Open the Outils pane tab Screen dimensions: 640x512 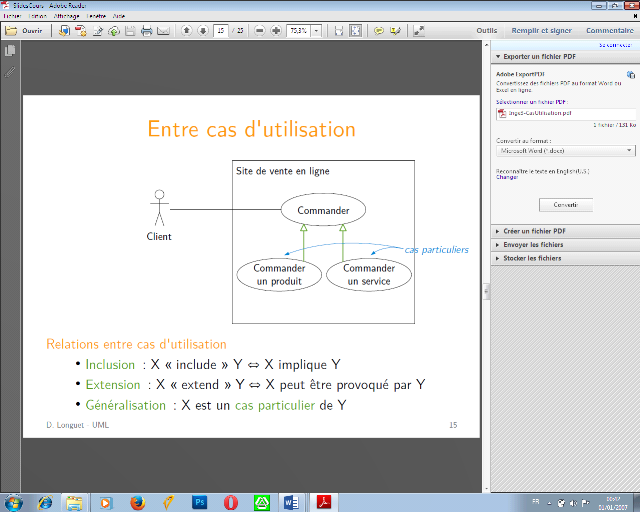(487, 31)
